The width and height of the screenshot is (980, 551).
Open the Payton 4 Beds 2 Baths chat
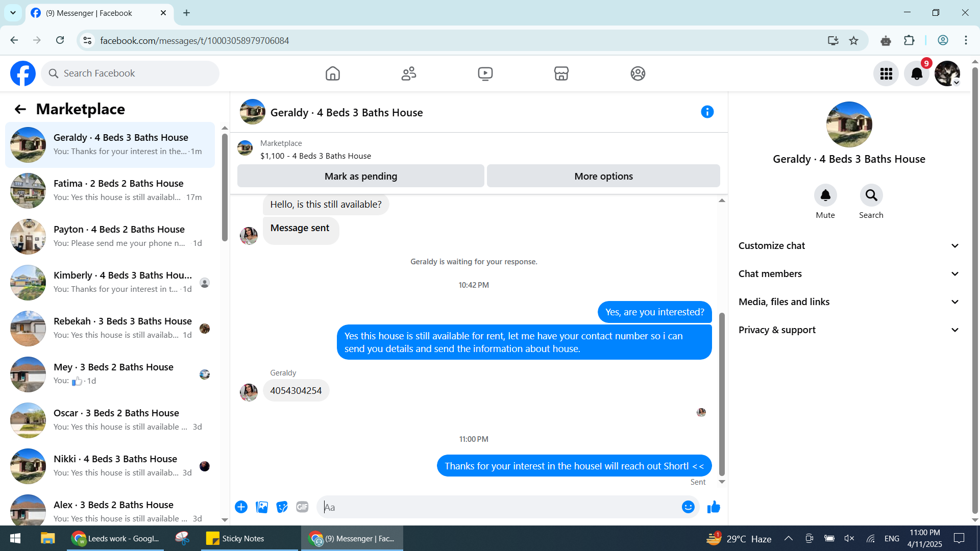pyautogui.click(x=110, y=237)
